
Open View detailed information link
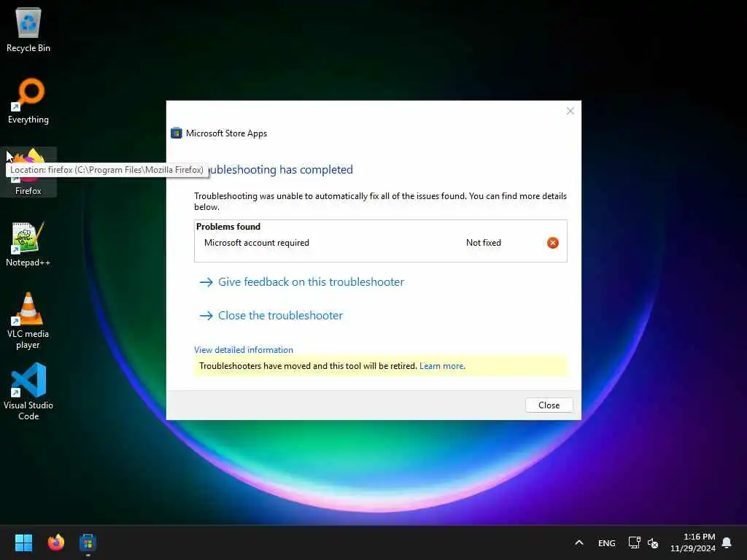[x=244, y=350]
